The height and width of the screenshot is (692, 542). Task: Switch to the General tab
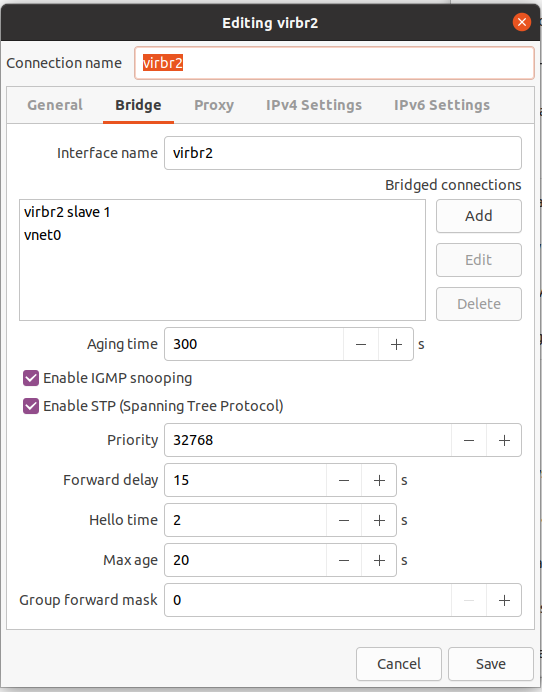55,105
